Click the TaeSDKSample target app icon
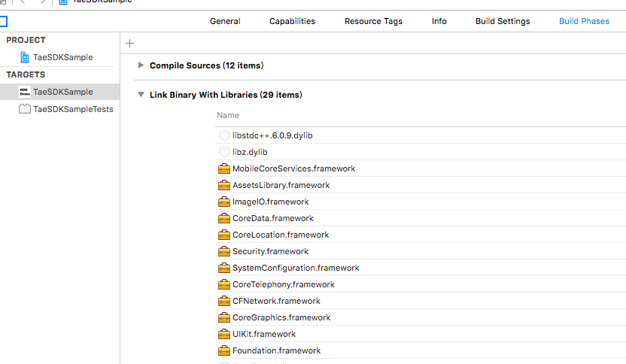Screen dimensions: 626x364 (x=25, y=92)
